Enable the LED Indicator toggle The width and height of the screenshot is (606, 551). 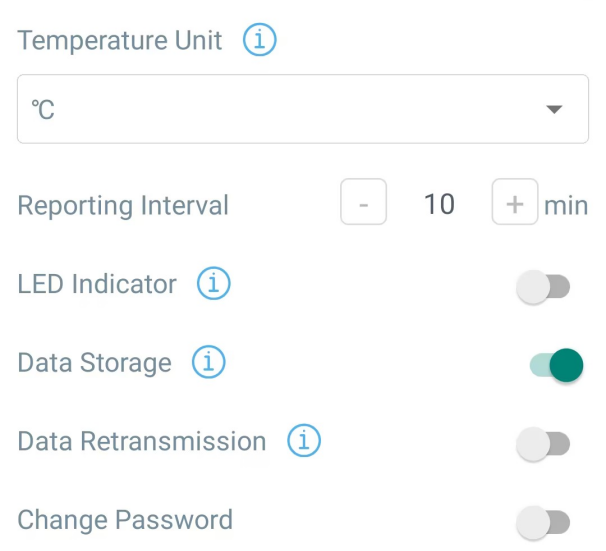pyautogui.click(x=544, y=288)
